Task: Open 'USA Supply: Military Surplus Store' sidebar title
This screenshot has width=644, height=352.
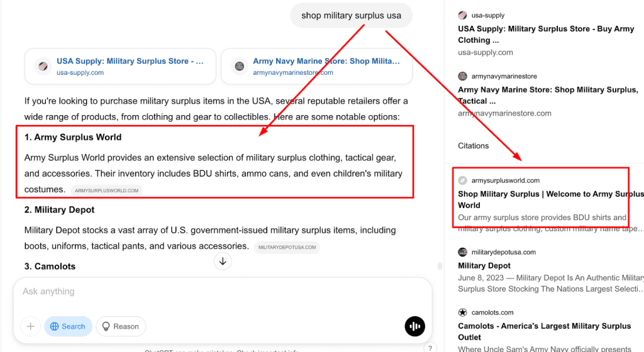Action: [x=546, y=35]
